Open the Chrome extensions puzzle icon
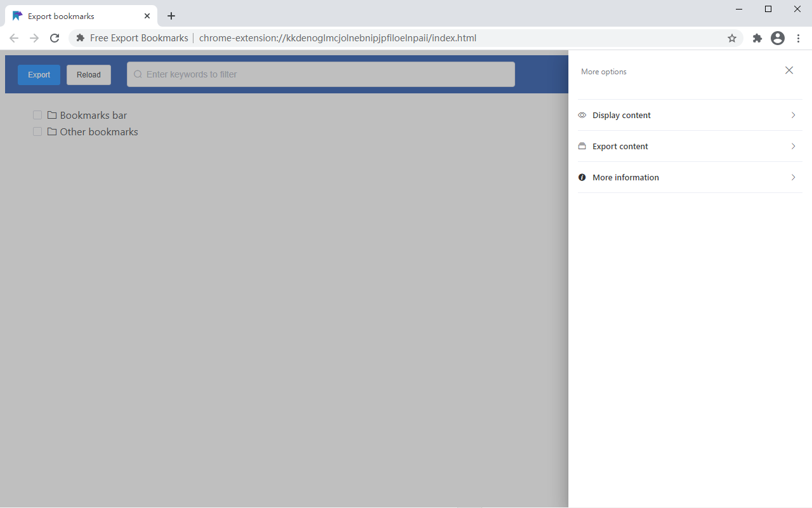Screen dimensions: 812x508 (757, 38)
